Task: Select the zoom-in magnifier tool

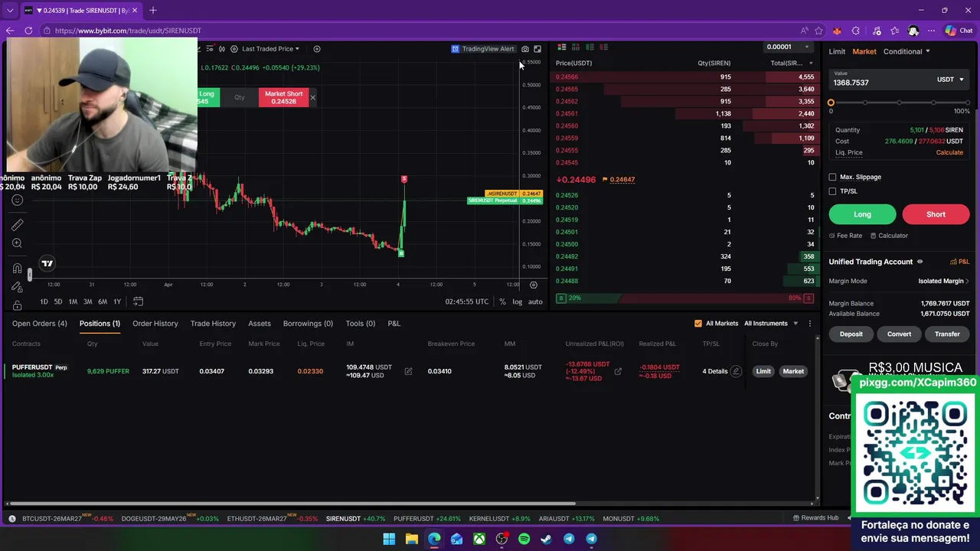Action: tap(17, 243)
